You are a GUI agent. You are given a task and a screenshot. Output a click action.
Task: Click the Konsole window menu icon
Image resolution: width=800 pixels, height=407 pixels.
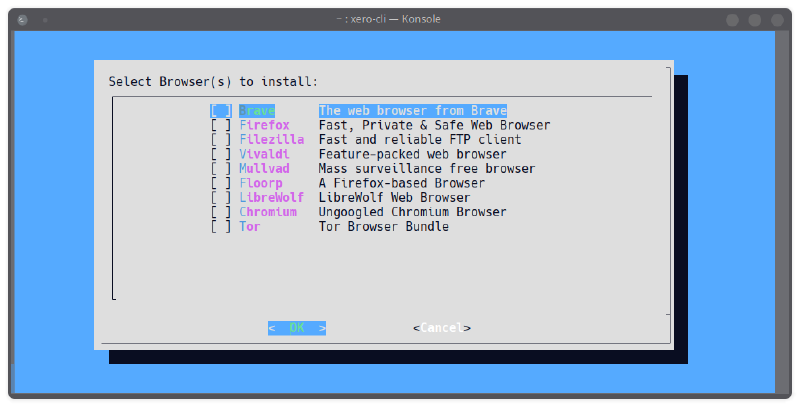click(x=22, y=19)
